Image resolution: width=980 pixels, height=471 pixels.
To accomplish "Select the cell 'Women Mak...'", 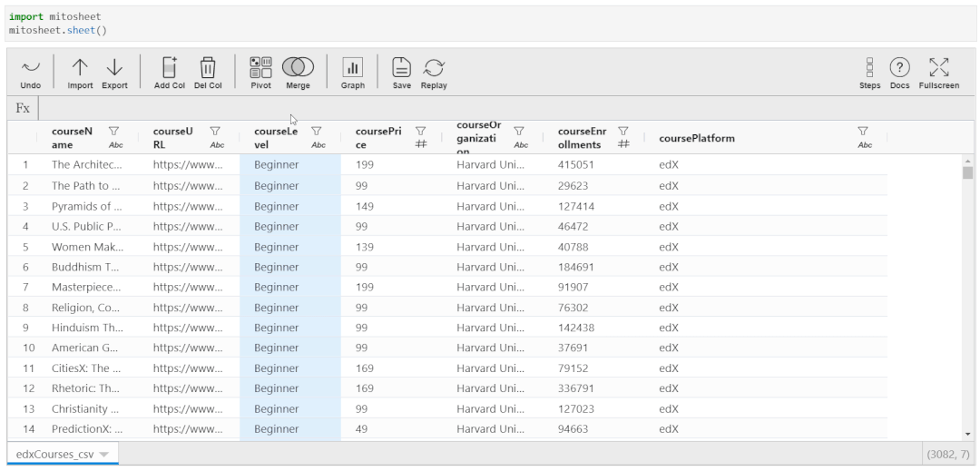I will pos(87,247).
